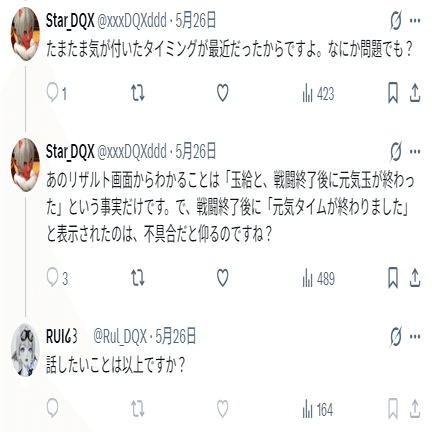432x432 pixels.
Task: Share the first Star_DQX tweet
Action: coord(415,93)
